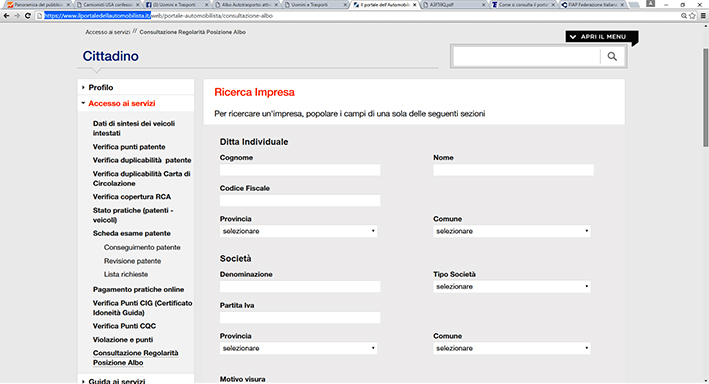The image size is (709, 384).
Task: Click Accesso ai servizi in the breadcrumb
Action: [108, 32]
